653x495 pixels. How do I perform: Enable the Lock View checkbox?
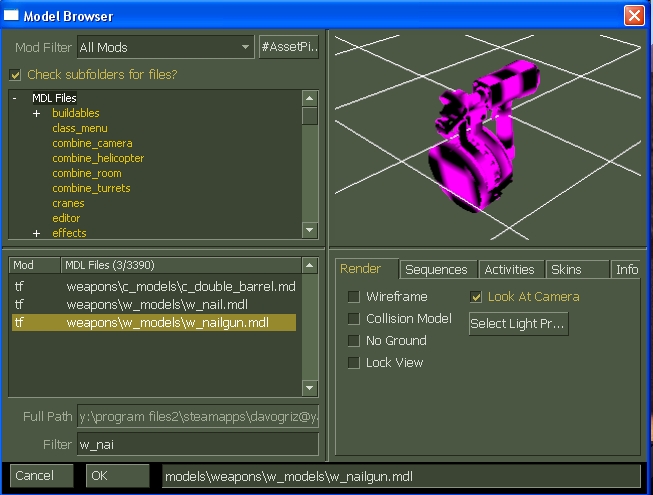click(x=354, y=363)
